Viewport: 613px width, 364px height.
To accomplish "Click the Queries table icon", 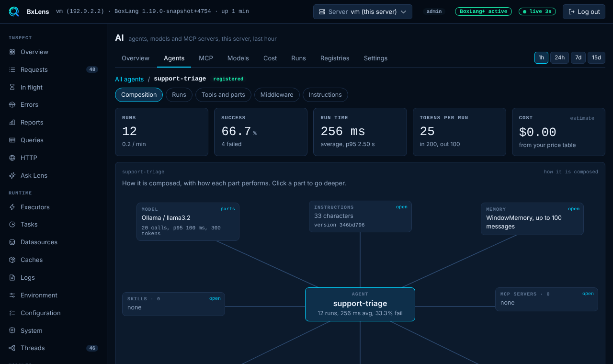I will point(12,140).
